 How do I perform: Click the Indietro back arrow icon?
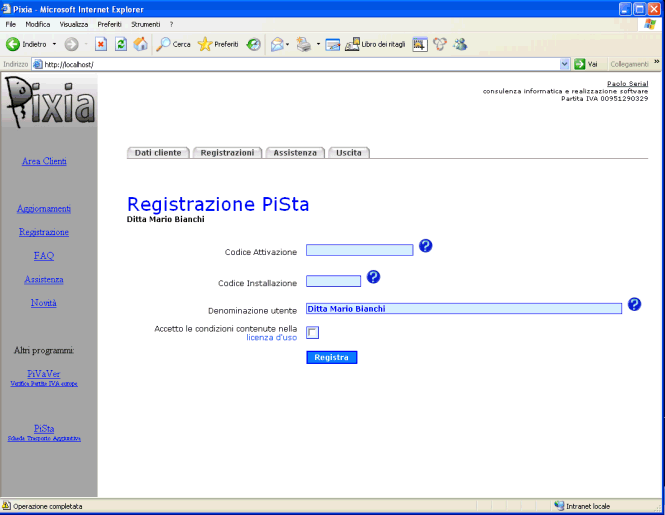[x=13, y=44]
